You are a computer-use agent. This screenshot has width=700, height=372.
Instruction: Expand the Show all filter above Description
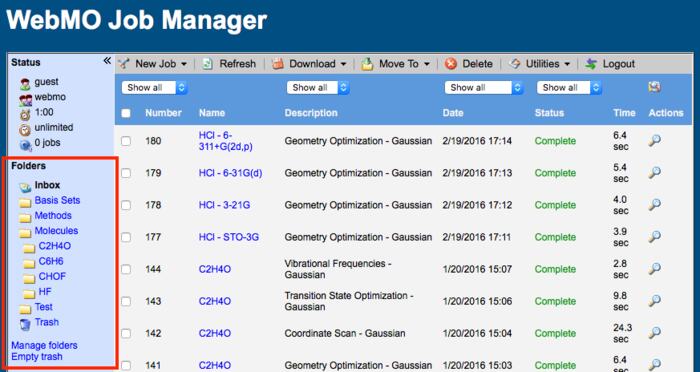tap(318, 88)
